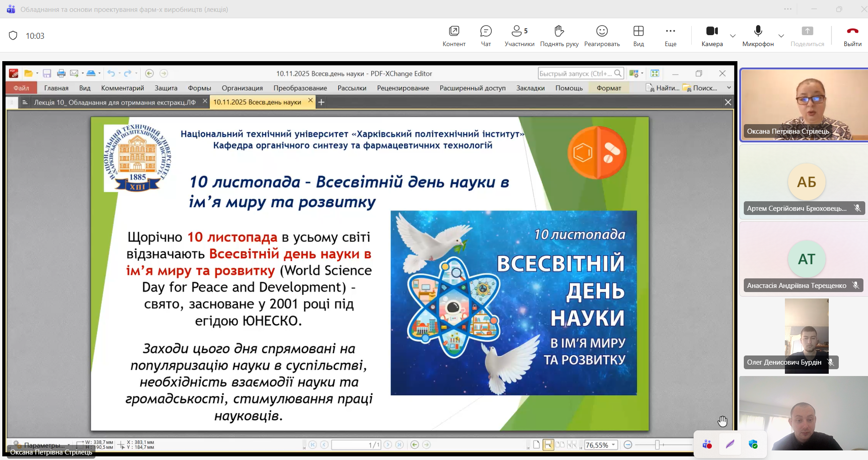868x460 pixels.
Task: Click the Print icon in toolbar
Action: pos(61,73)
